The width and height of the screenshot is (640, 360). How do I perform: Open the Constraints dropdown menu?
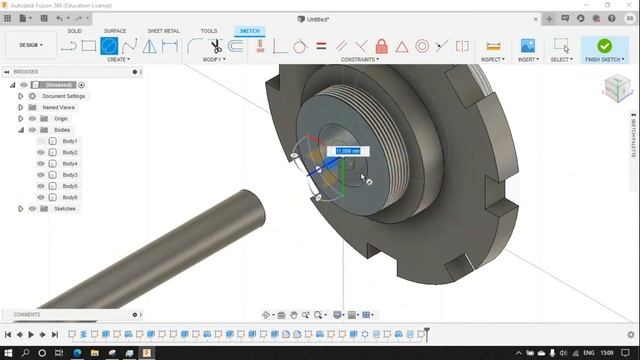360,60
